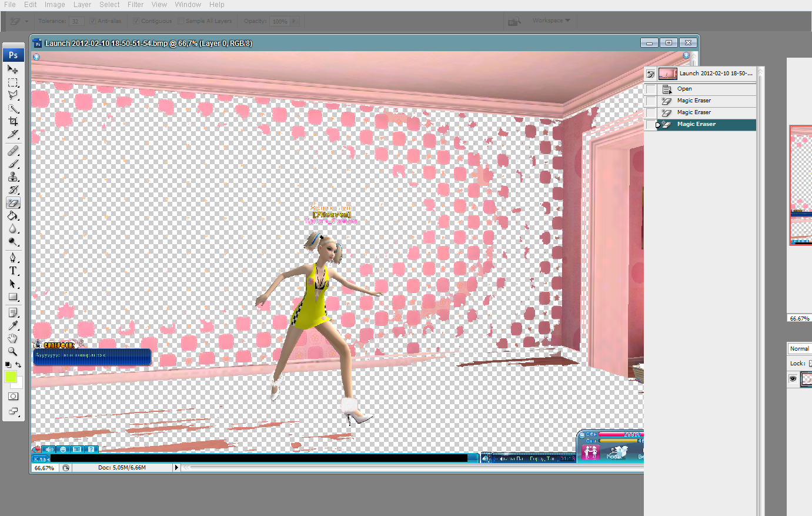Open the View menu

(159, 5)
